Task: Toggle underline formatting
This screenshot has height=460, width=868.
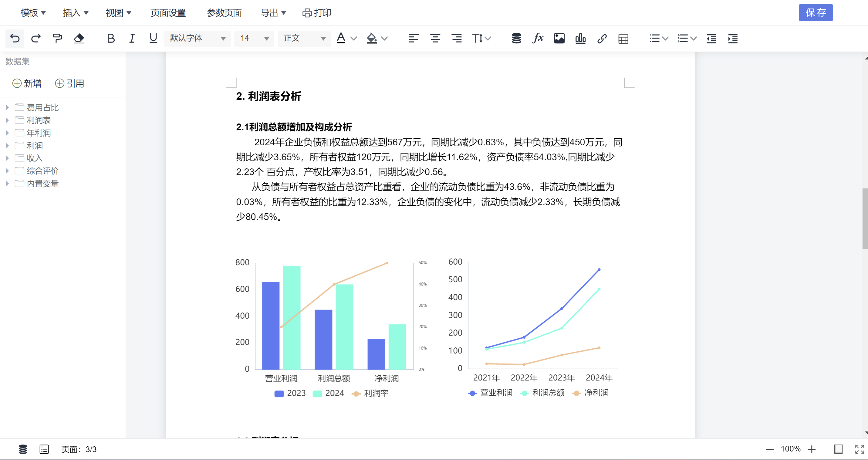Action: [153, 39]
